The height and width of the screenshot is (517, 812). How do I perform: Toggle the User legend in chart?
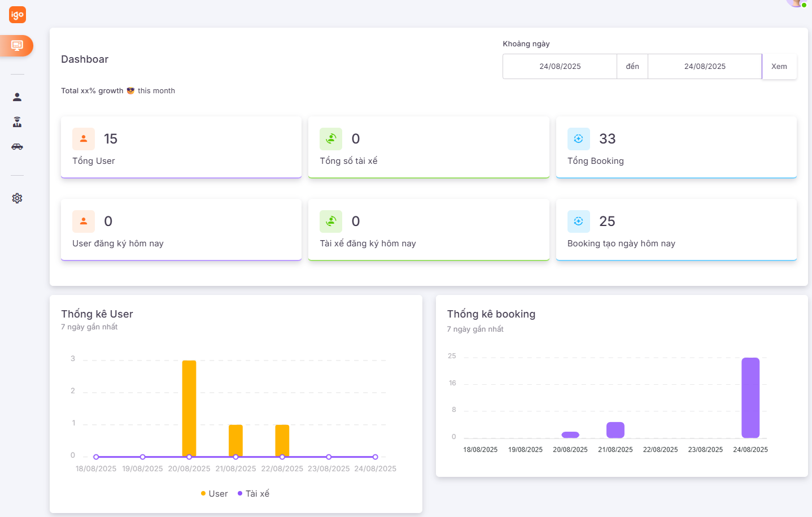click(214, 494)
